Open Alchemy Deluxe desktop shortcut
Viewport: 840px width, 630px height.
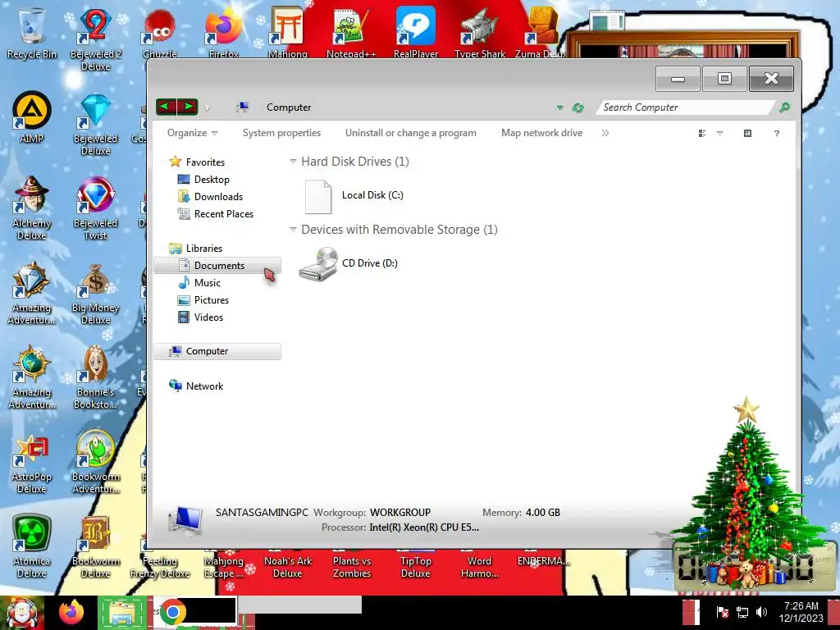32,209
